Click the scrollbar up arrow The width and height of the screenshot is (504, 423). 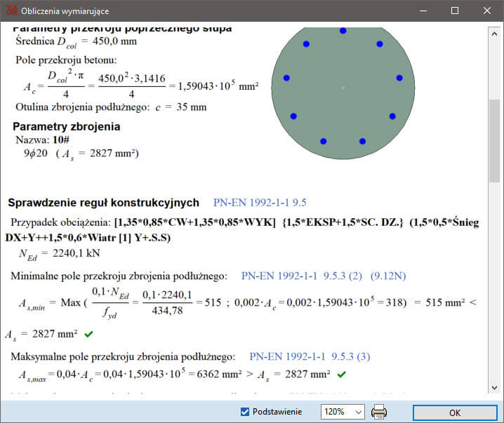click(495, 32)
